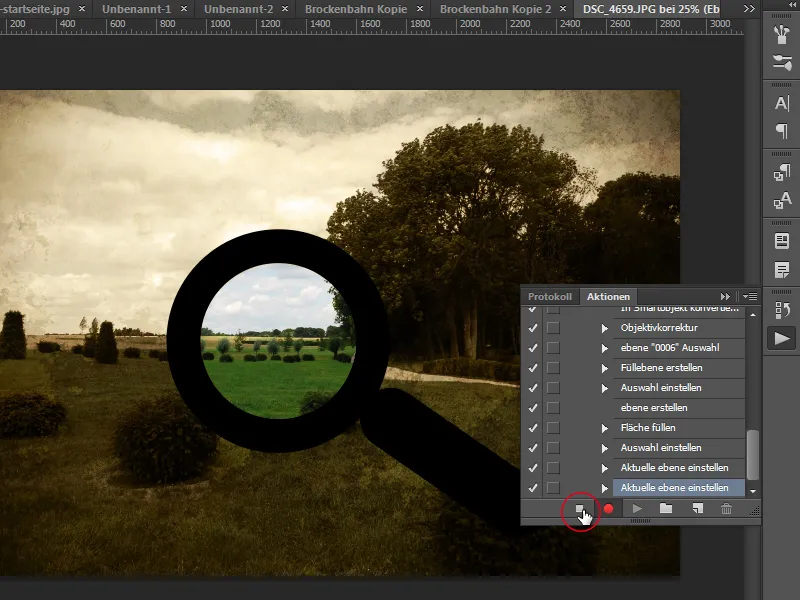This screenshot has width=800, height=600.
Task: Open the Brush Presets panel icon
Action: 782,33
